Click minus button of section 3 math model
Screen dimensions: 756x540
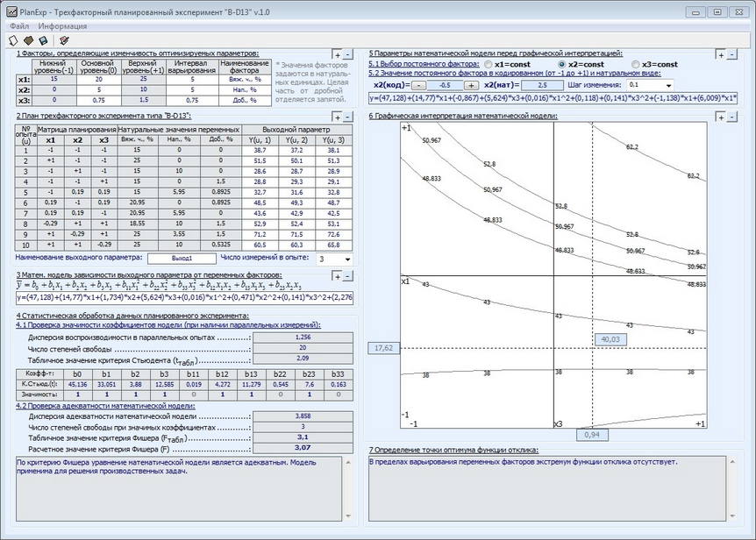[348, 276]
